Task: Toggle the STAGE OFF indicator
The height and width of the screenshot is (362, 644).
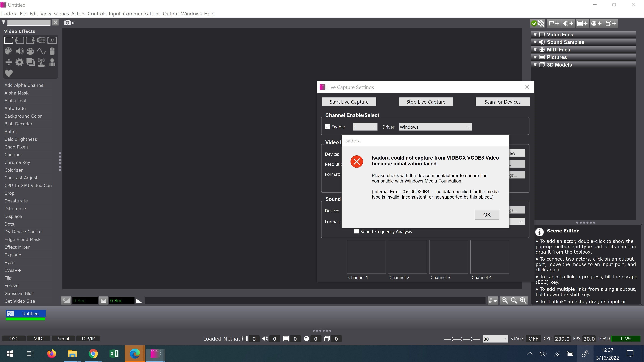Action: pyautogui.click(x=533, y=339)
